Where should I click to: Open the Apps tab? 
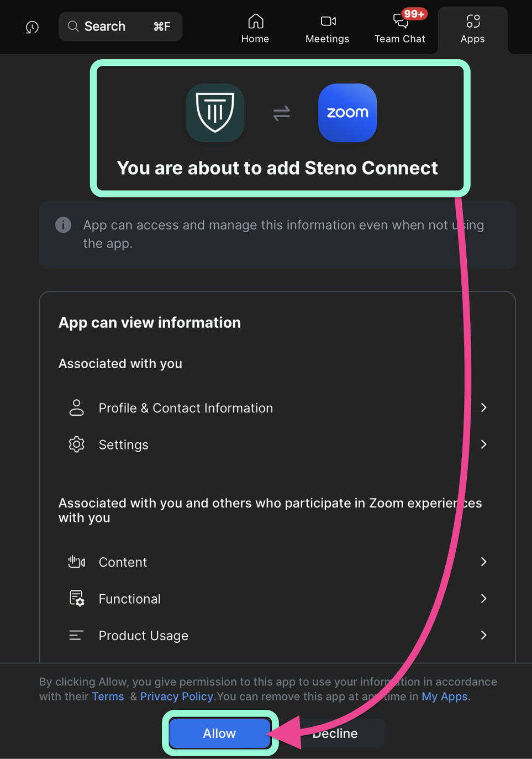tap(472, 27)
